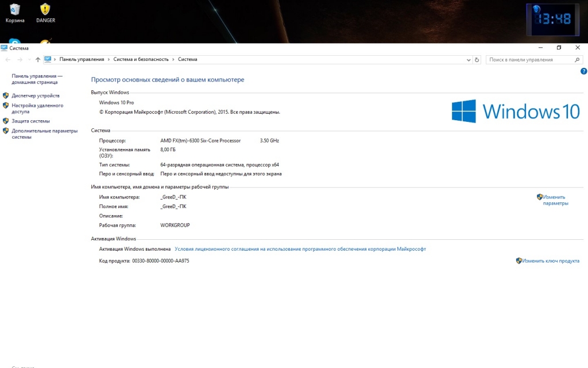The width and height of the screenshot is (588, 368).
Task: Expand chevron after Панель управления breadcrumb
Action: [109, 59]
